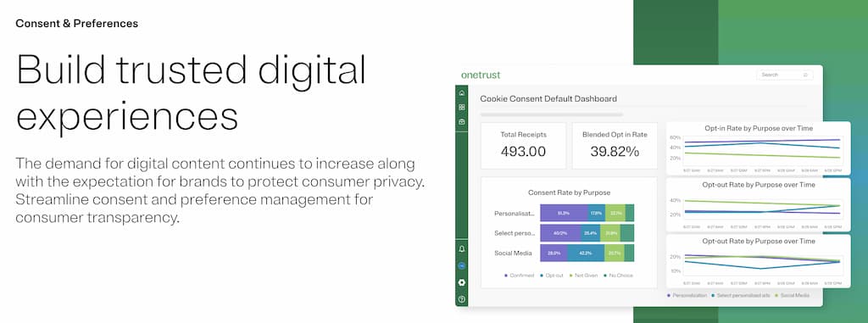Toggle the Opt-out legend item
Viewport: 868px width, 323px height.
click(x=551, y=276)
